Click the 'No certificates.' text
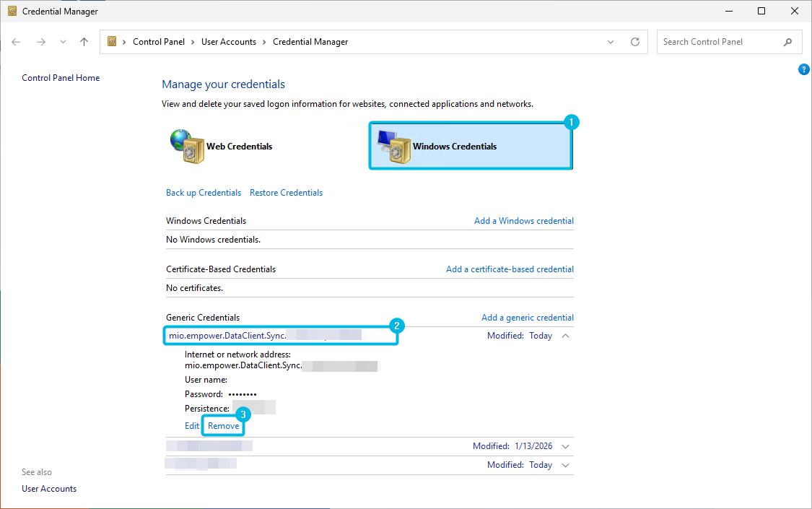Screen dimensions: 812x509 [194, 288]
